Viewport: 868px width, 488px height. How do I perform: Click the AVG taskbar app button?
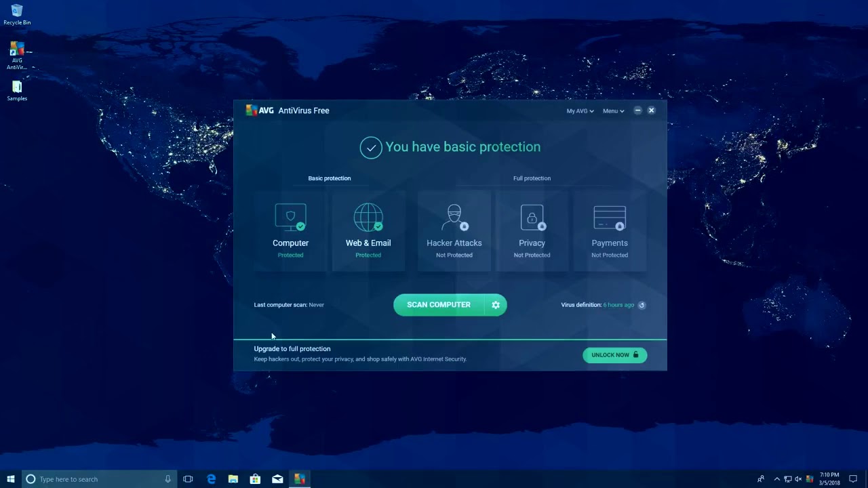[299, 479]
